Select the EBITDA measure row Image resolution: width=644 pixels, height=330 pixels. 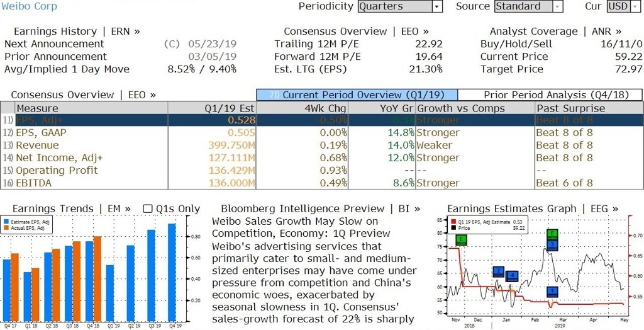[321, 183]
